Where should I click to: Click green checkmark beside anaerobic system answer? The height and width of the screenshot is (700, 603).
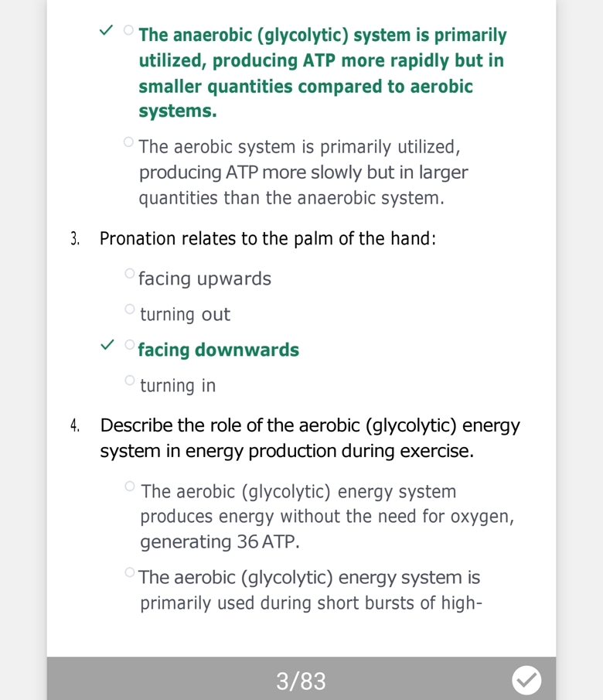coord(107,31)
